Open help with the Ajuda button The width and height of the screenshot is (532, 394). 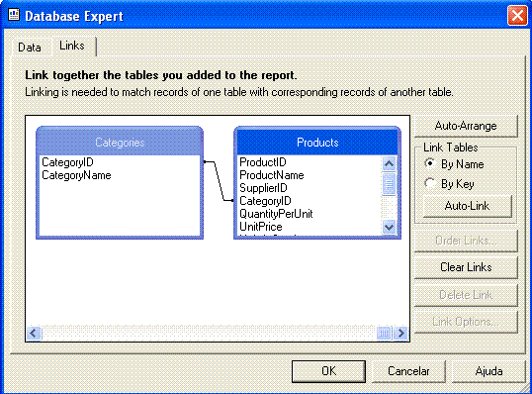pos(488,371)
